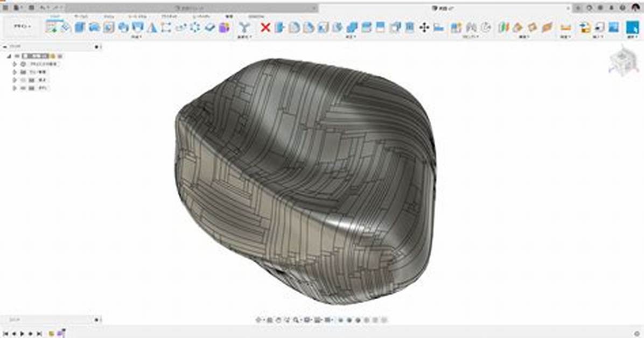Click the Y-shaped automate icon
Viewport: 644px width, 338px height.
tap(244, 27)
